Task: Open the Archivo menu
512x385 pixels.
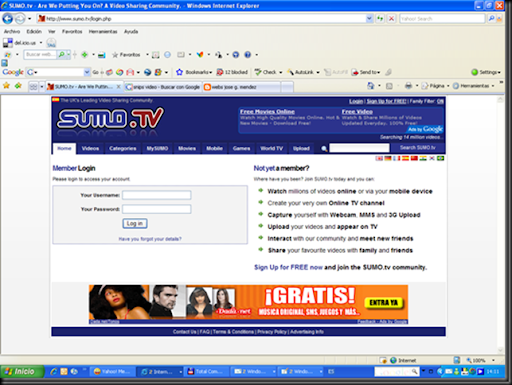Action: tap(12, 31)
